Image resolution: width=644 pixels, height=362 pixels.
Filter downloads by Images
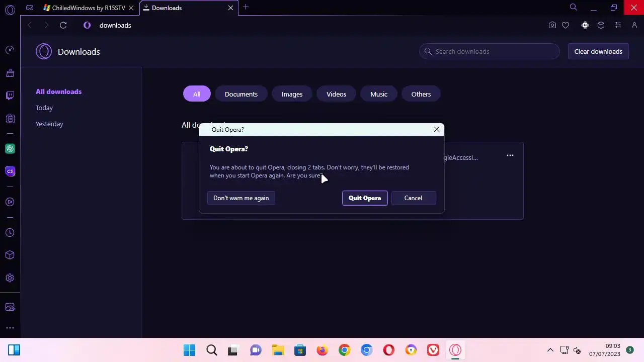point(292,94)
